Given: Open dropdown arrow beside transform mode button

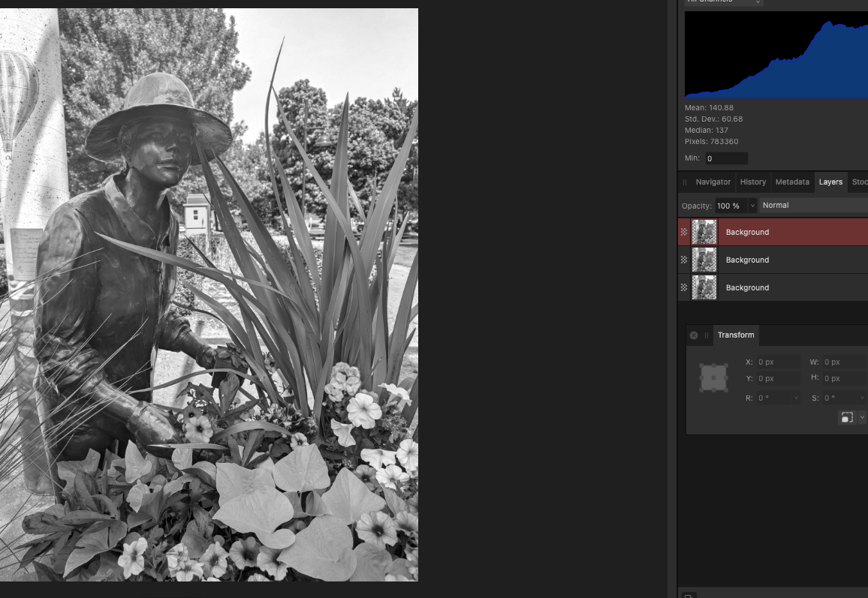Looking at the screenshot, I should [x=862, y=418].
